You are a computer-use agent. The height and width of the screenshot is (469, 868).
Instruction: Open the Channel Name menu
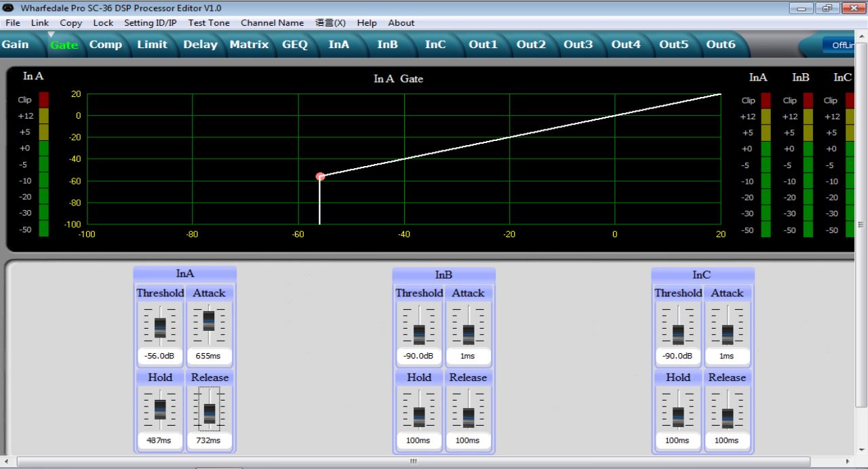tap(272, 22)
